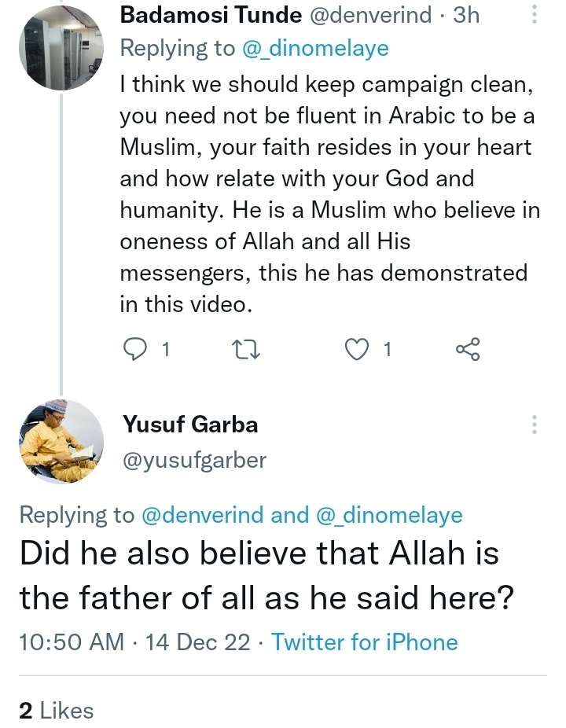
Task: Click the reply icon under Badamosi's tweet
Action: point(137,349)
